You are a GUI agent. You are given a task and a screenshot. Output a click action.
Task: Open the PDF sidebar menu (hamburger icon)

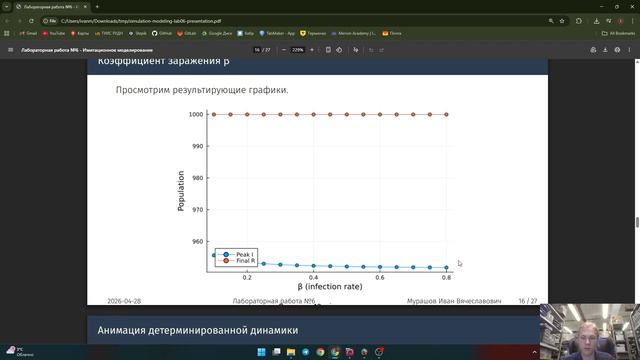(x=11, y=50)
